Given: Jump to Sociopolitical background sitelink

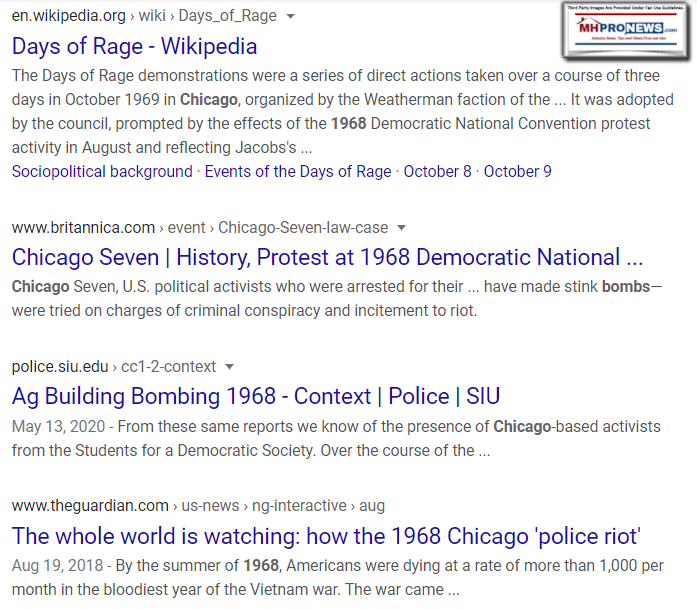Looking at the screenshot, I should [102, 171].
